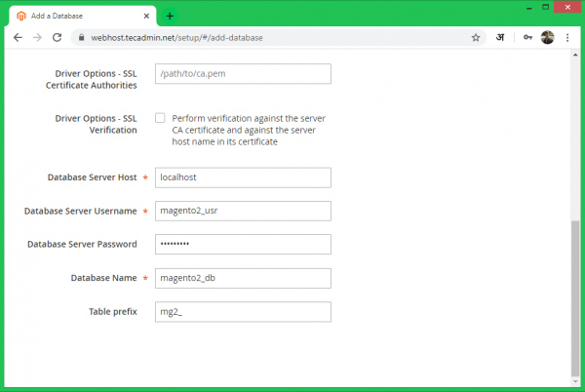This screenshot has width=585, height=392.
Task: Close the Add a Database tab
Action: (145, 16)
